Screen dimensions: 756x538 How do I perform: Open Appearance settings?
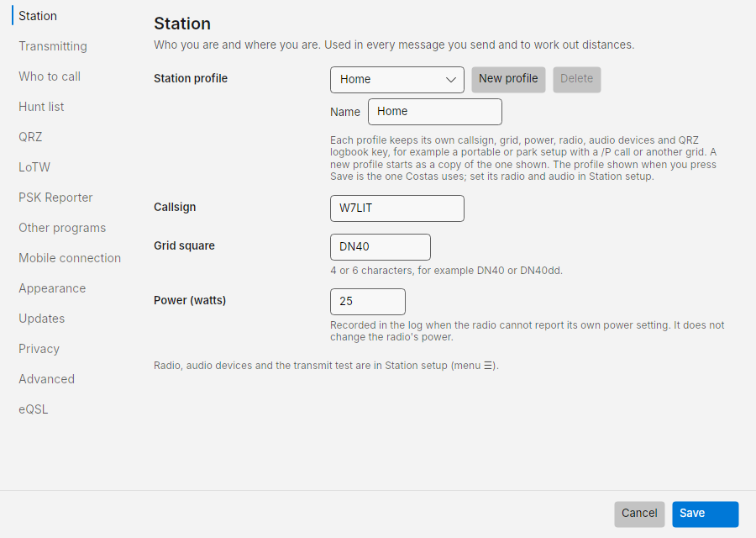coord(52,288)
